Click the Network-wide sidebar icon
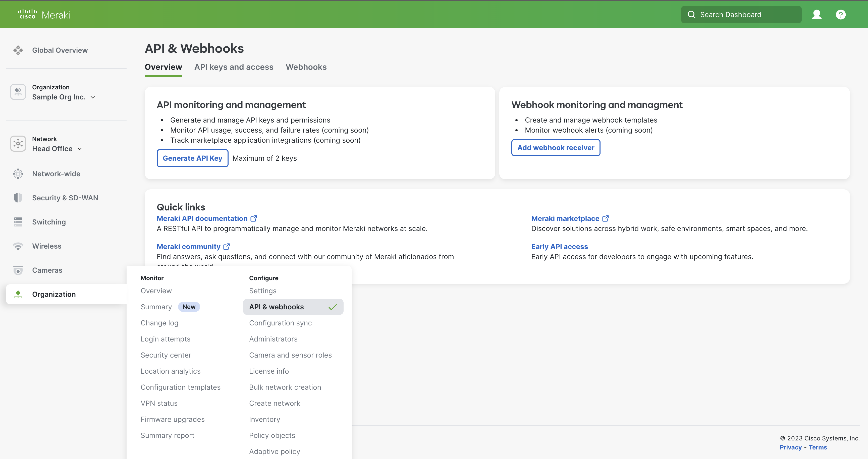868x459 pixels. (x=18, y=174)
